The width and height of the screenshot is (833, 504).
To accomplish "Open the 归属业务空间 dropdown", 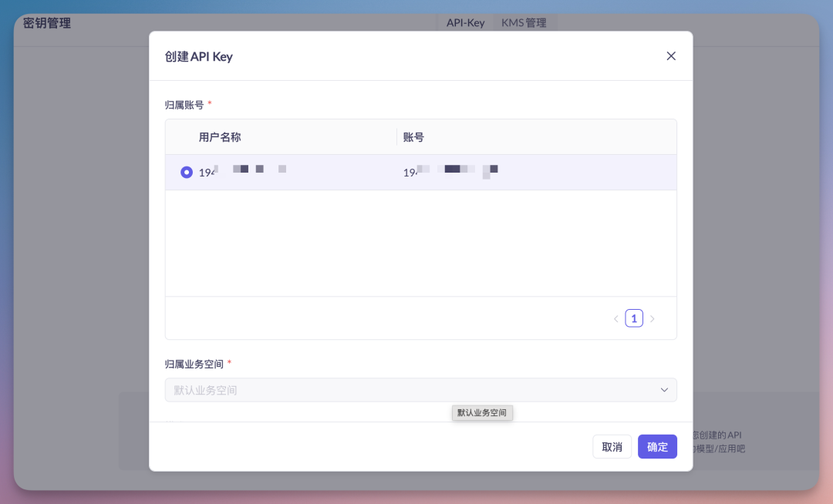I will pyautogui.click(x=420, y=390).
